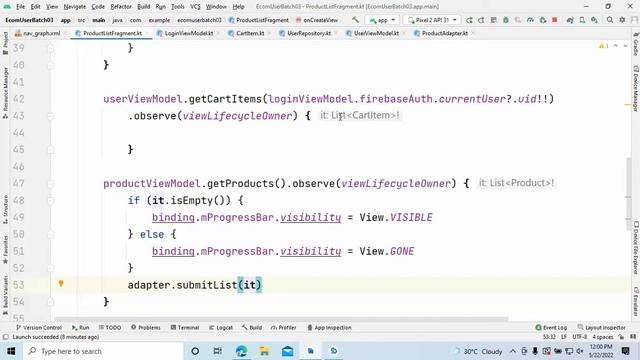
Task: Open Microsoft Edge from the taskbar
Action: click(x=241, y=351)
